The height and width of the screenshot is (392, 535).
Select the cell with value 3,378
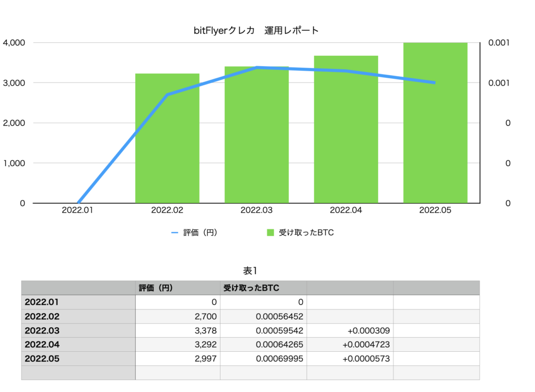click(178, 330)
